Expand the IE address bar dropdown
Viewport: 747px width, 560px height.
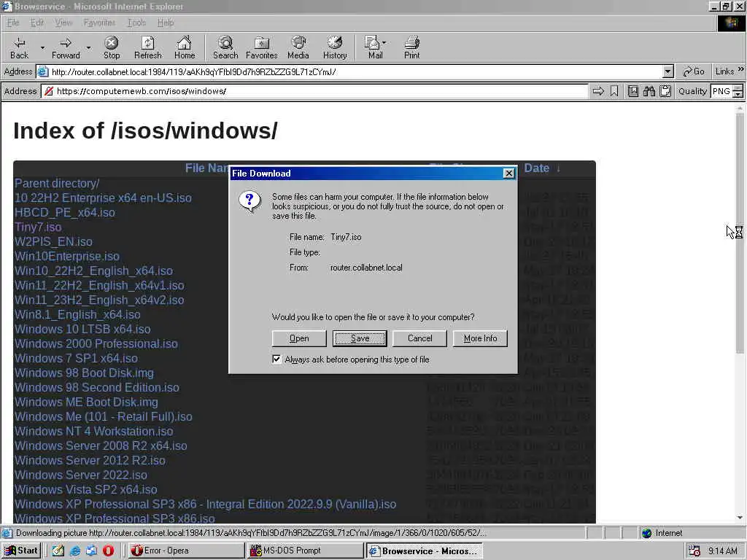pos(668,72)
